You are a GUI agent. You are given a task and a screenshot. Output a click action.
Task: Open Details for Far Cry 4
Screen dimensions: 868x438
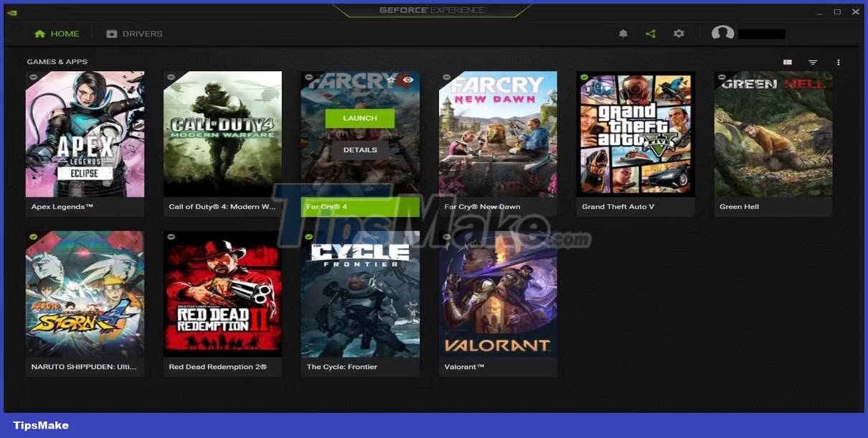[x=359, y=149]
